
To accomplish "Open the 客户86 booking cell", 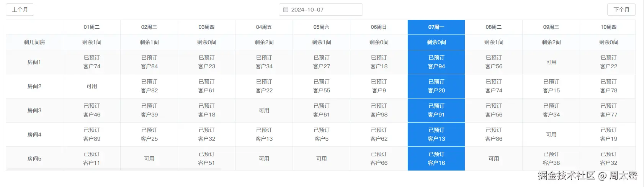I will (494, 135).
